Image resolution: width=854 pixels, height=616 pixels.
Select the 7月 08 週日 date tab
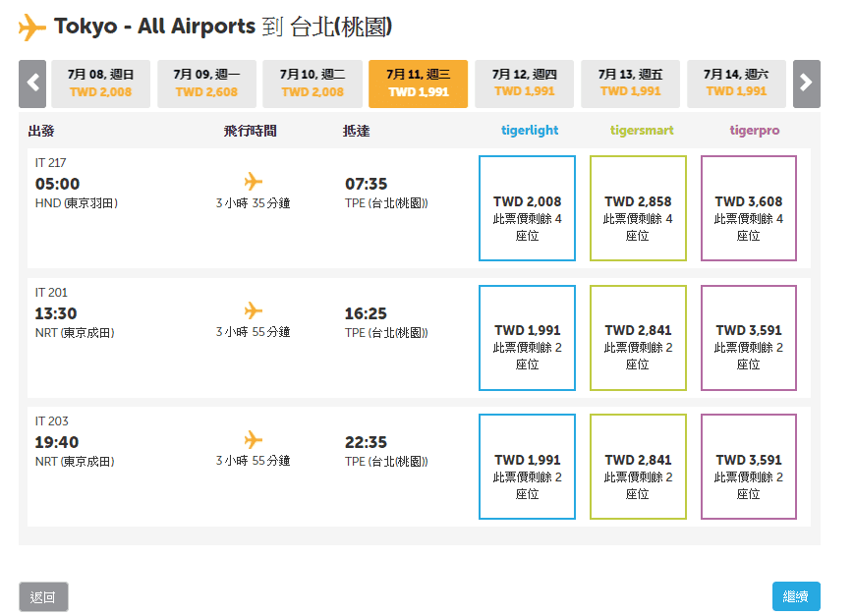click(100, 84)
